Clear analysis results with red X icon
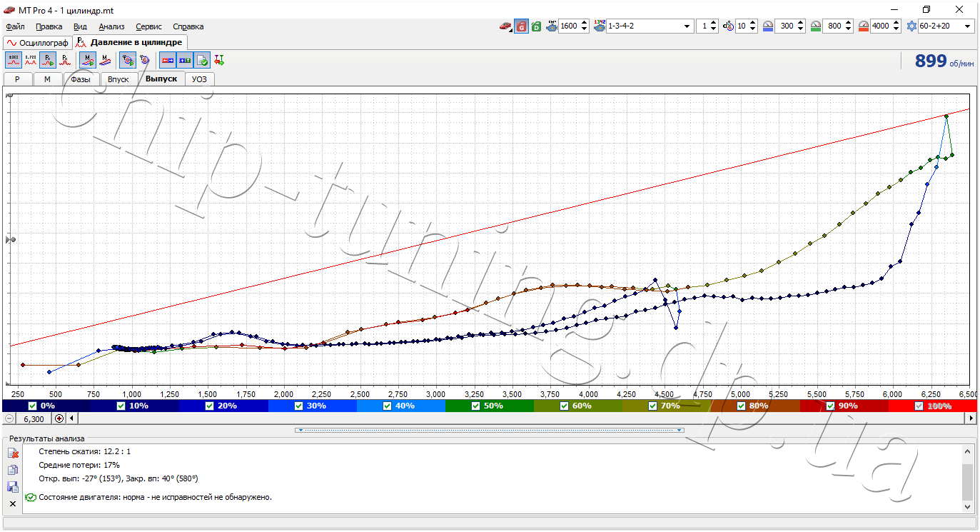Image resolution: width=980 pixels, height=532 pixels. 13,453
